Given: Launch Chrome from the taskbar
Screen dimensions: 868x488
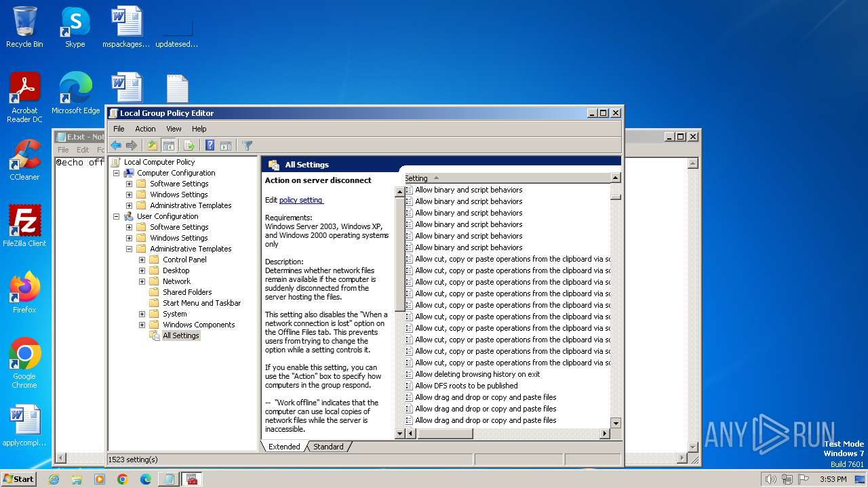Looking at the screenshot, I should [x=123, y=479].
